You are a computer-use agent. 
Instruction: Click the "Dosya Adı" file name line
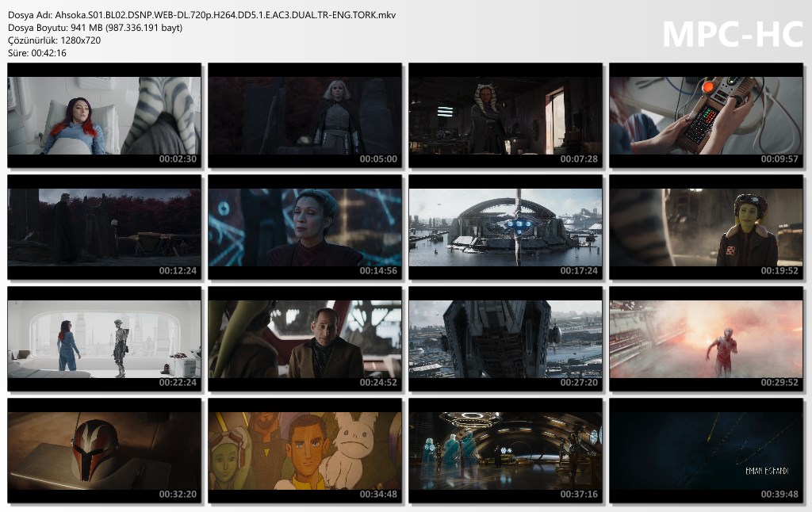[202, 15]
